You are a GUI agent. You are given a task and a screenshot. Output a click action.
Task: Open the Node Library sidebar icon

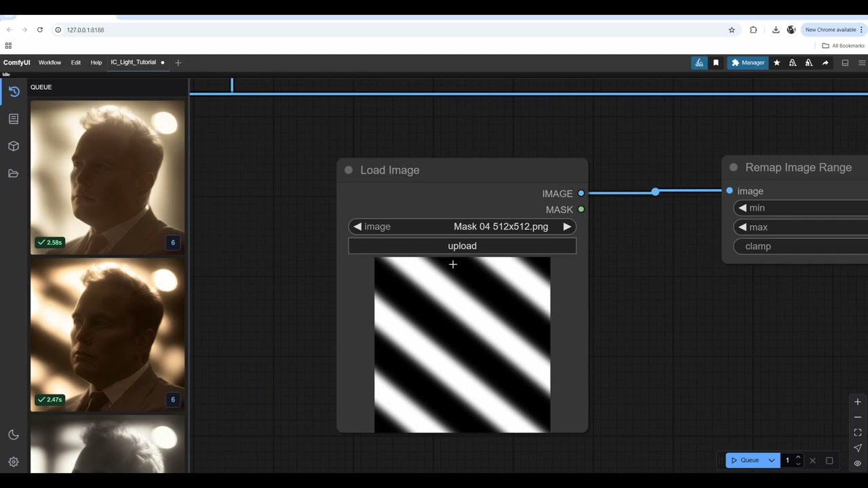(x=14, y=119)
